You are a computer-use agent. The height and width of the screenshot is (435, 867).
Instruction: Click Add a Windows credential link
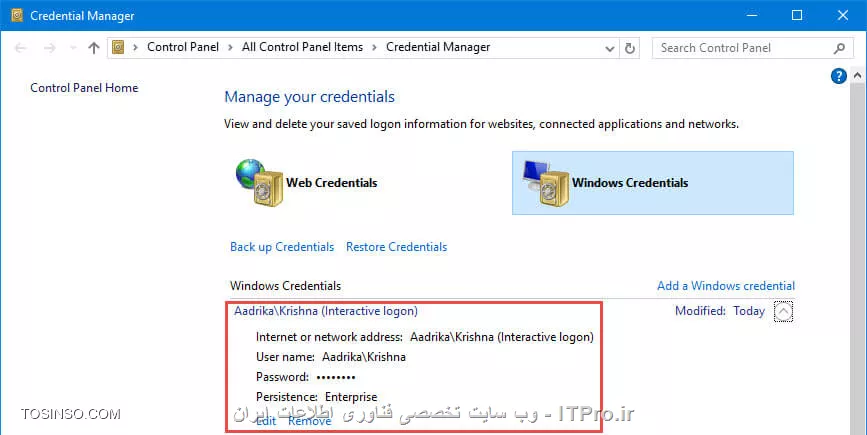726,286
